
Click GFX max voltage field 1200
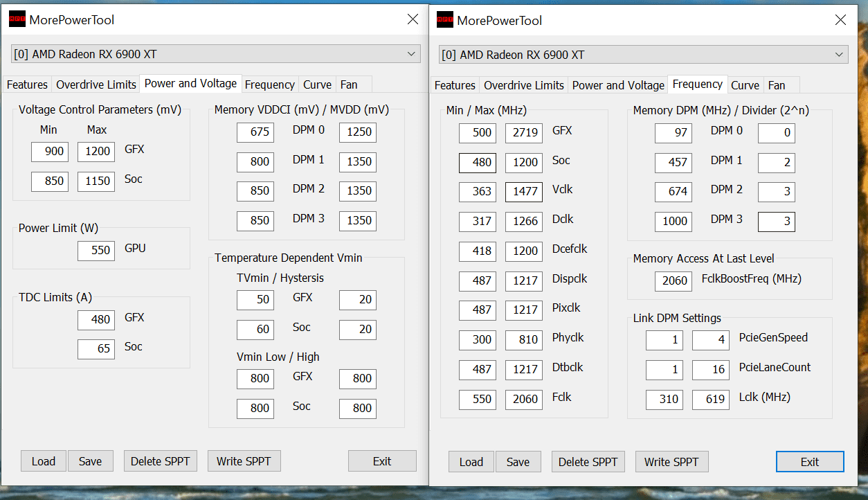pyautogui.click(x=96, y=152)
